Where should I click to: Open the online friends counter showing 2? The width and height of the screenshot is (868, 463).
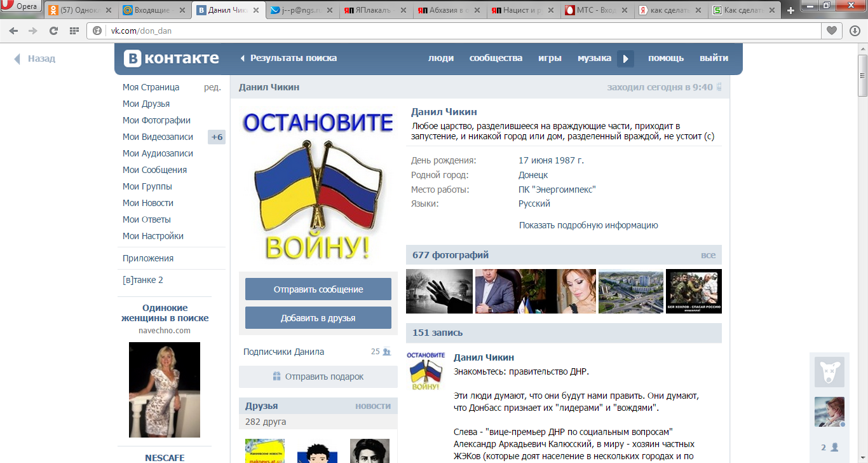pyautogui.click(x=829, y=447)
